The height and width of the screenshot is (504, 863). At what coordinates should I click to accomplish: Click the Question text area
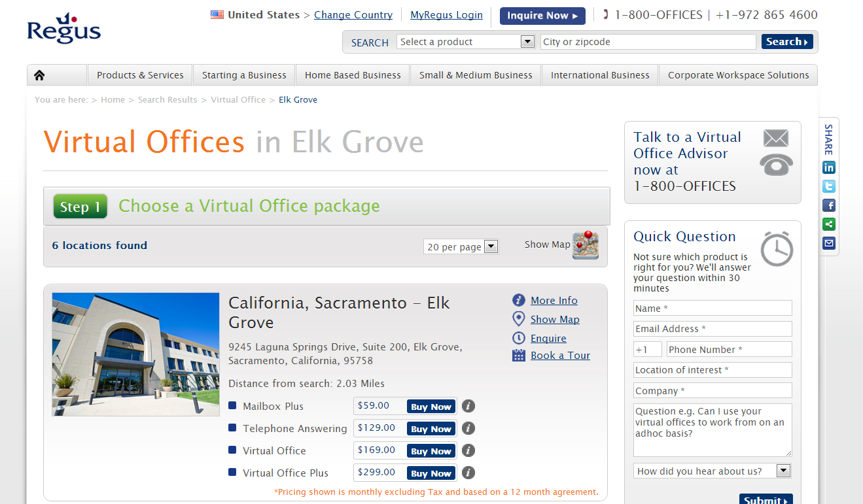[713, 430]
